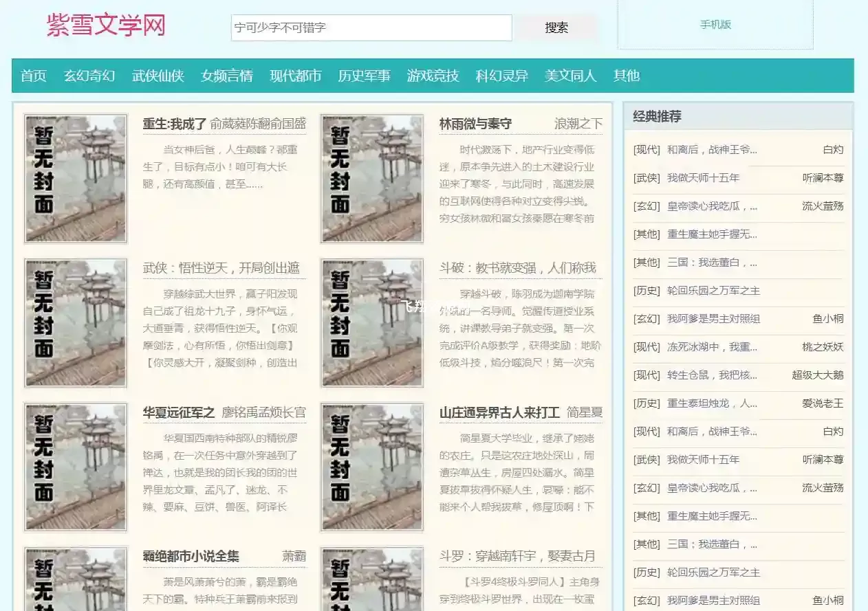Image resolution: width=868 pixels, height=611 pixels.
Task: Open novel title 重生:我成了
Action: [175, 124]
